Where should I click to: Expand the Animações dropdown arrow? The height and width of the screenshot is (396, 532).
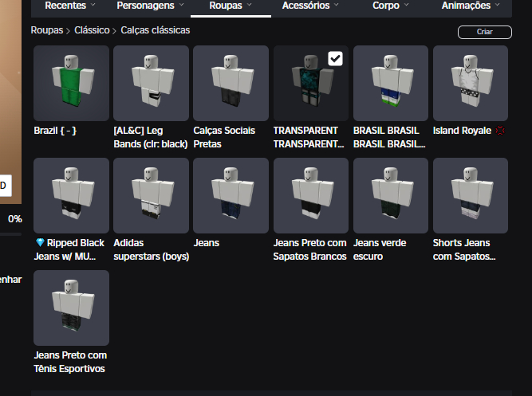click(498, 5)
